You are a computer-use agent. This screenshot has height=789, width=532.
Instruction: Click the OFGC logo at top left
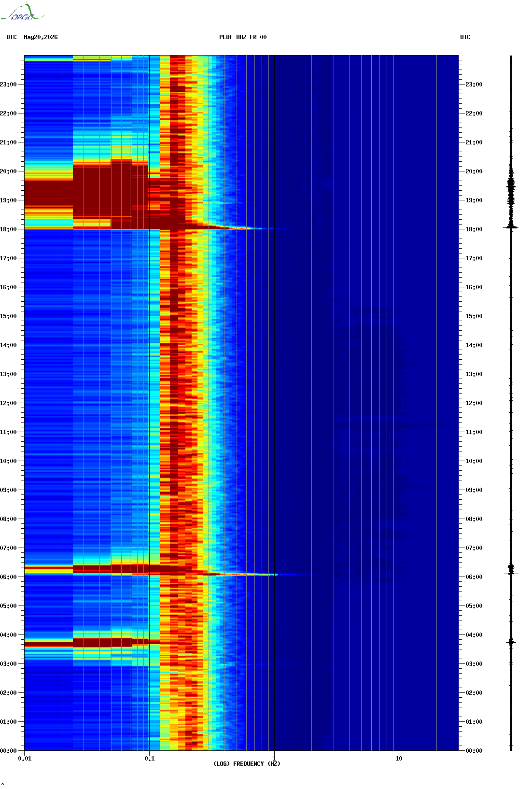(22, 12)
